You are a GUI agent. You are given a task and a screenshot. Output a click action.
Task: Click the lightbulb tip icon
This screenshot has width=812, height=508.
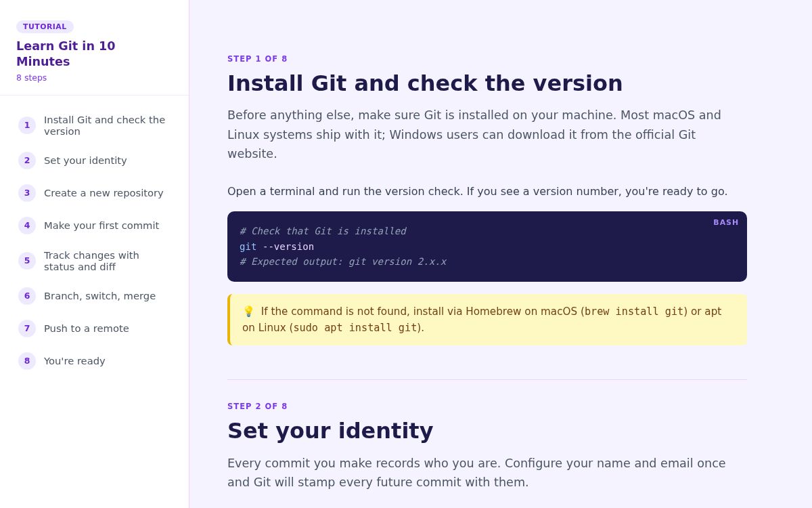tap(248, 312)
